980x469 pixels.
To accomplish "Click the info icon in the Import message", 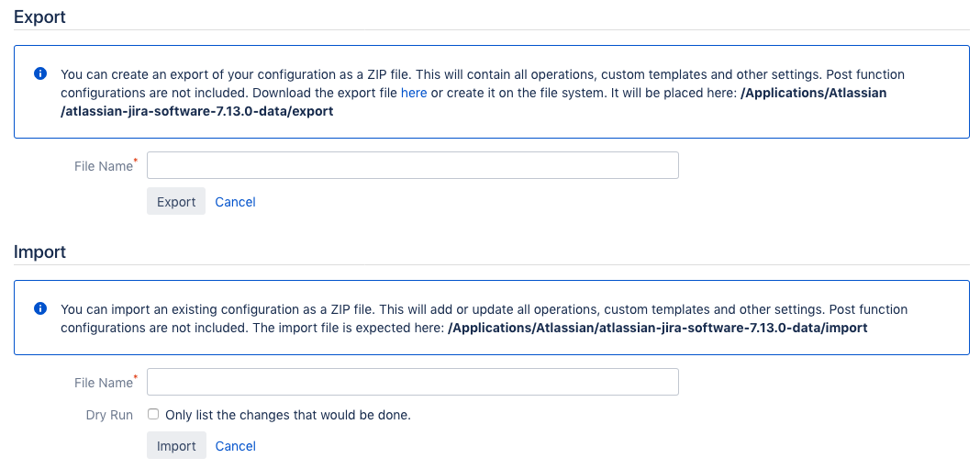I will pos(40,309).
